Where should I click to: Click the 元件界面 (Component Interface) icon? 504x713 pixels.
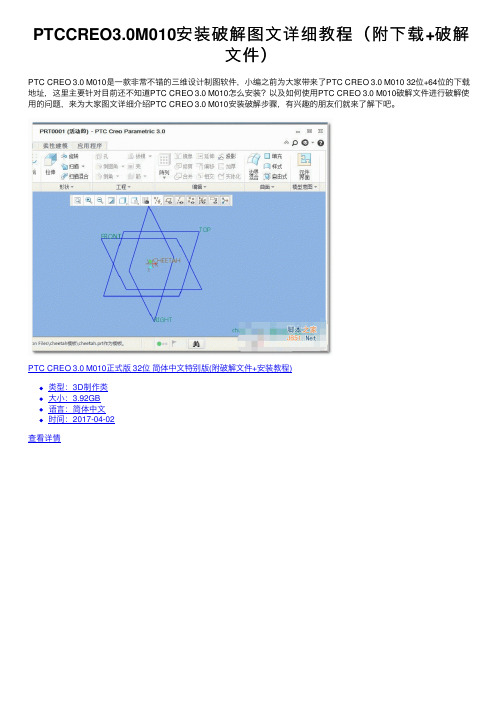tap(304, 166)
